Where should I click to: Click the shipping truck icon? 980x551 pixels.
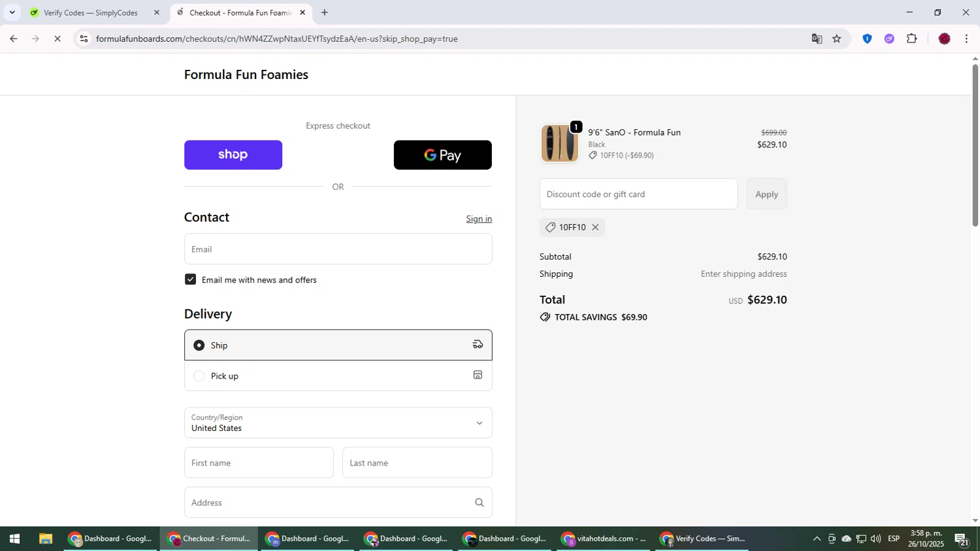[478, 345]
